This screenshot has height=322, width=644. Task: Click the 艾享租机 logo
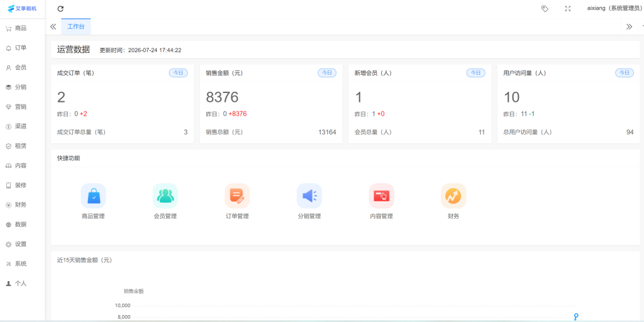click(x=22, y=9)
